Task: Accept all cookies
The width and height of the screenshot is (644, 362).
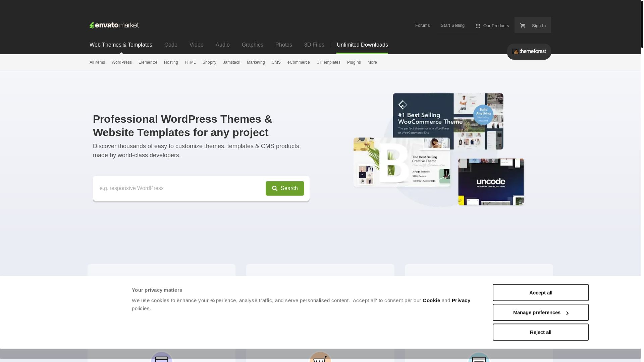Action: 540,293
